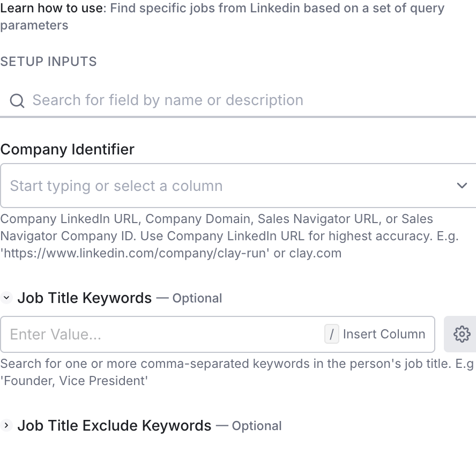476x473 pixels.
Task: Collapse the Job Title Keywords section
Action: point(6,298)
